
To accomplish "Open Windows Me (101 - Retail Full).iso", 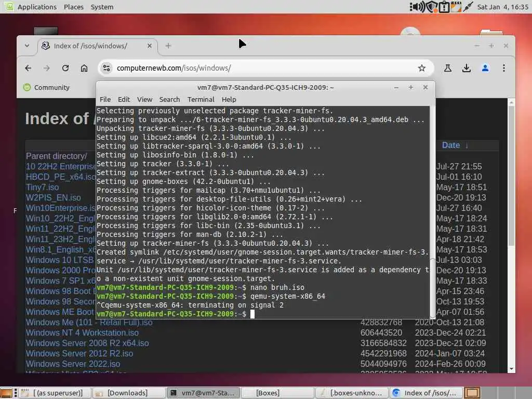I will [x=89, y=322].
